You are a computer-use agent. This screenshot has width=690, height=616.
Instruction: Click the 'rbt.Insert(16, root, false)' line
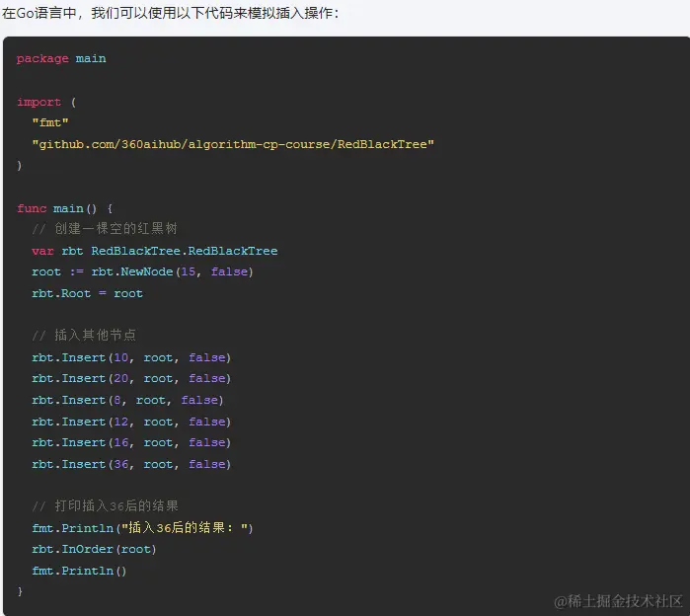[x=131, y=442]
